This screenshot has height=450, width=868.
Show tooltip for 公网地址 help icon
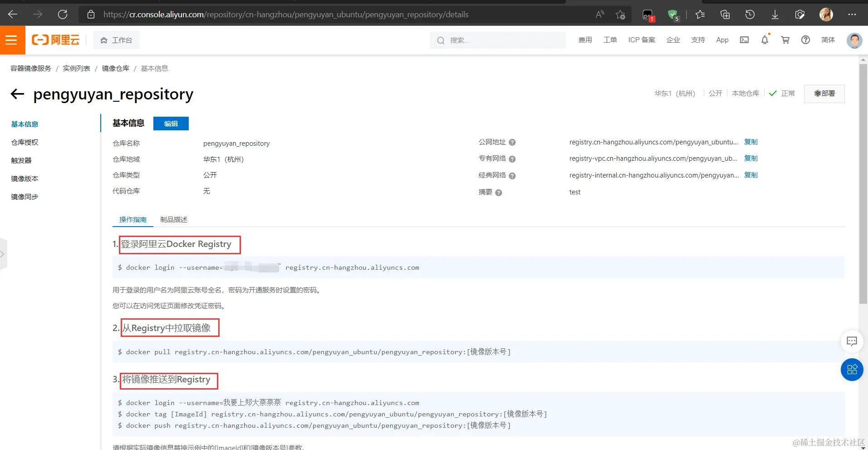[x=512, y=143]
